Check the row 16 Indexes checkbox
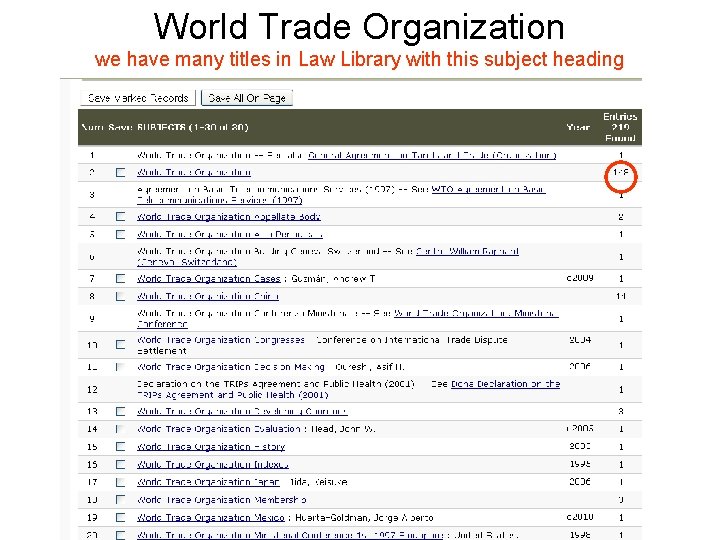The width and height of the screenshot is (720, 540). [x=120, y=465]
